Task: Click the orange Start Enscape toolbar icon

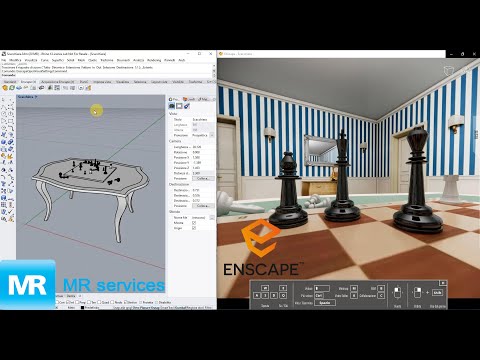Action: click(x=5, y=88)
